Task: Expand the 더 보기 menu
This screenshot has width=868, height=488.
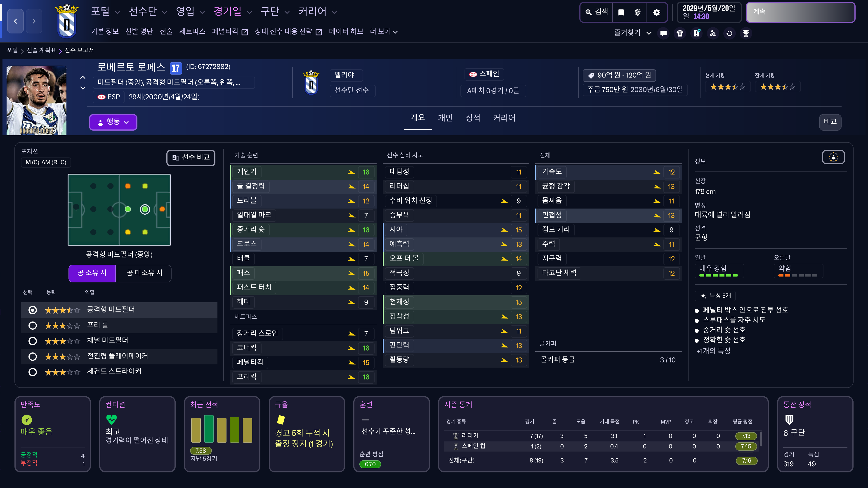Action: pos(383,32)
